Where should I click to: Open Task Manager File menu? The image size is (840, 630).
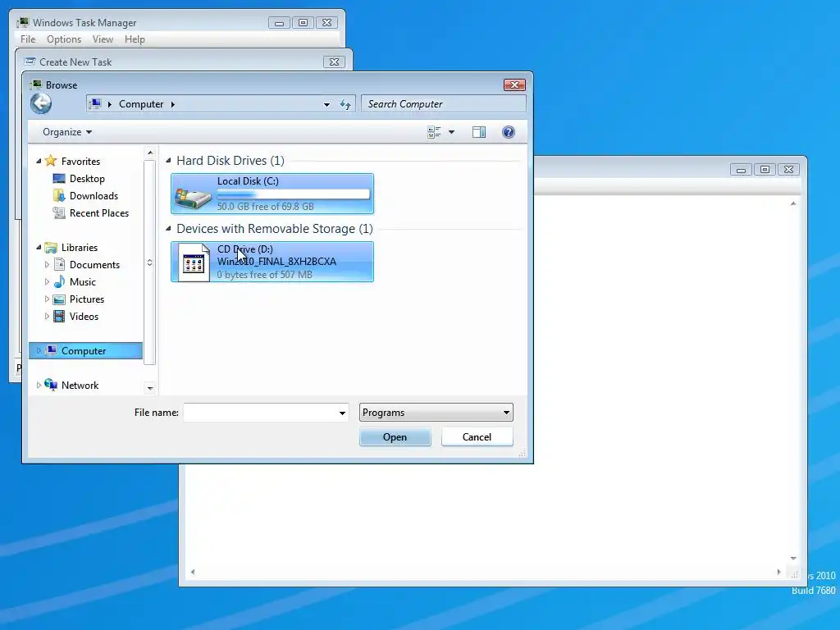pos(28,39)
